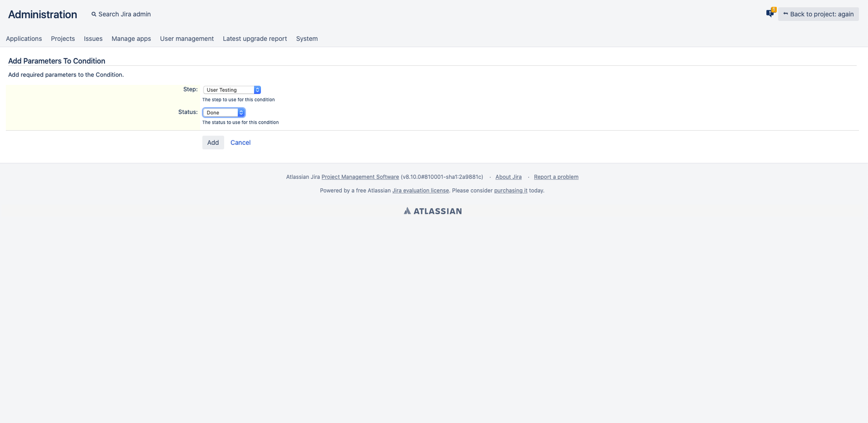The width and height of the screenshot is (868, 423).
Task: Open Latest upgrade report tab
Action: [x=255, y=39]
